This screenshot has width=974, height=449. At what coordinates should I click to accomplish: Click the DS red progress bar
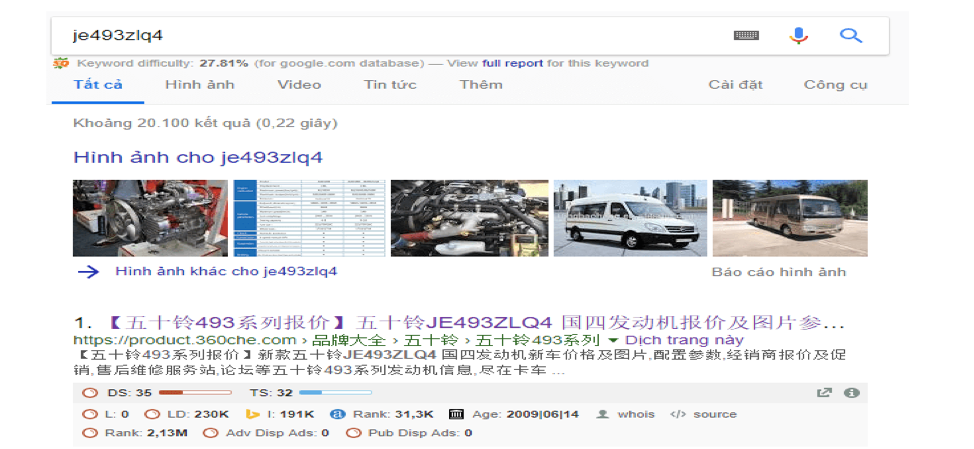(x=195, y=392)
